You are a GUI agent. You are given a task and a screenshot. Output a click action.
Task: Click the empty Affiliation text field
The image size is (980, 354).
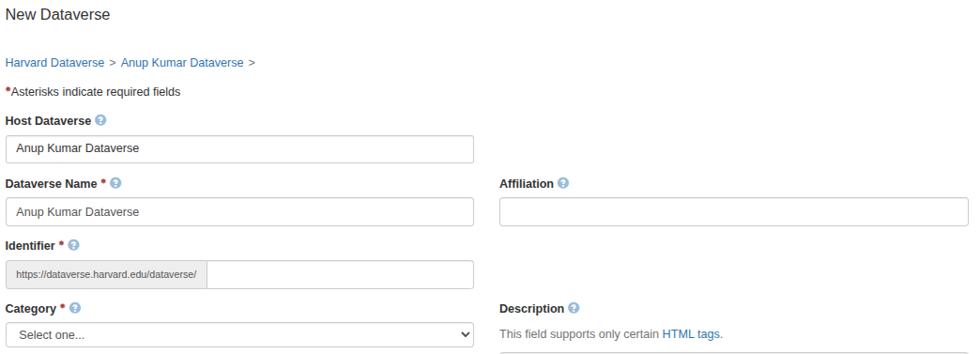point(734,212)
